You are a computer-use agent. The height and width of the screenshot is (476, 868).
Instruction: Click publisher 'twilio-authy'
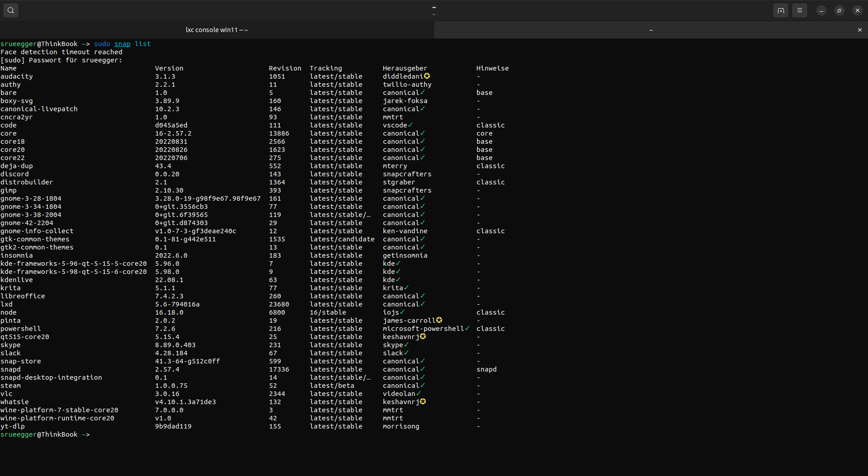coord(407,85)
